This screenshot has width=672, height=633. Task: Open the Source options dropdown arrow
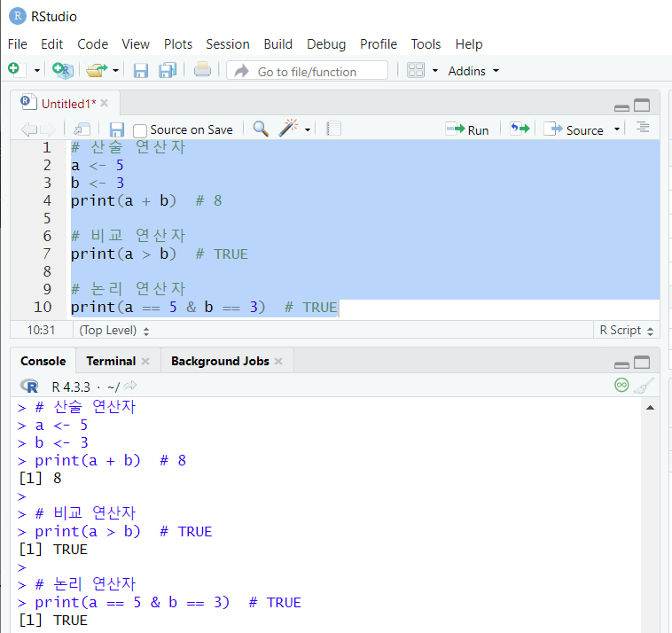pyautogui.click(x=617, y=129)
